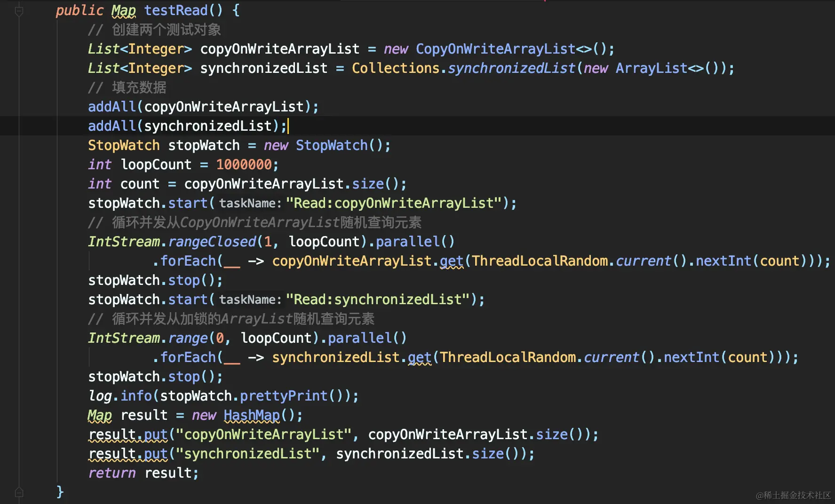This screenshot has height=504, width=835.
Task: Click the CopyOnWriteArrayList<>() constructor call
Action: click(515, 49)
